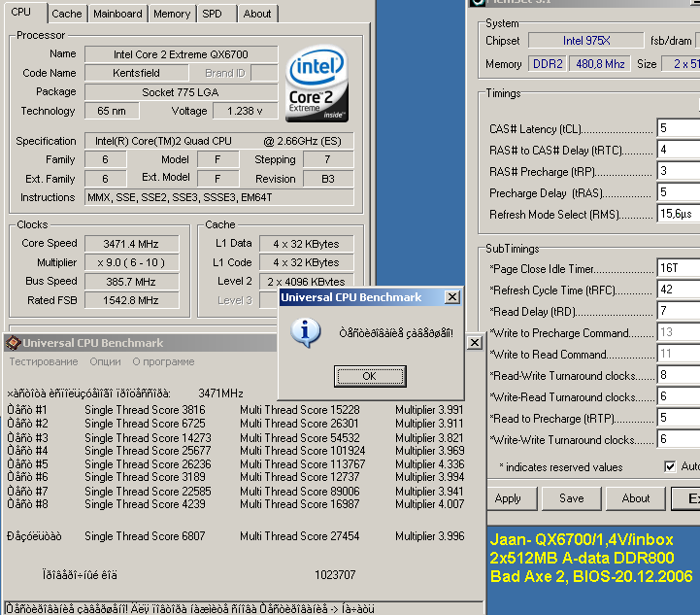Open the Опции menu
The image size is (700, 615).
pyautogui.click(x=106, y=361)
